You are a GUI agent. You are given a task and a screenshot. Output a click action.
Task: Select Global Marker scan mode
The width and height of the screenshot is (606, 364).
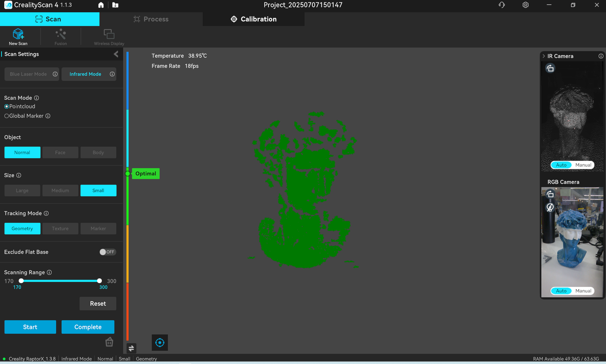tap(24, 116)
